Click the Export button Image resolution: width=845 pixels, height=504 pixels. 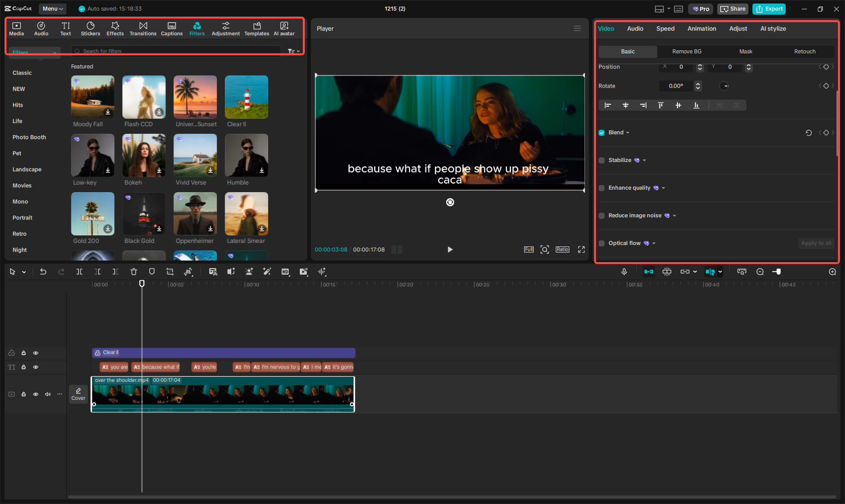coord(769,9)
